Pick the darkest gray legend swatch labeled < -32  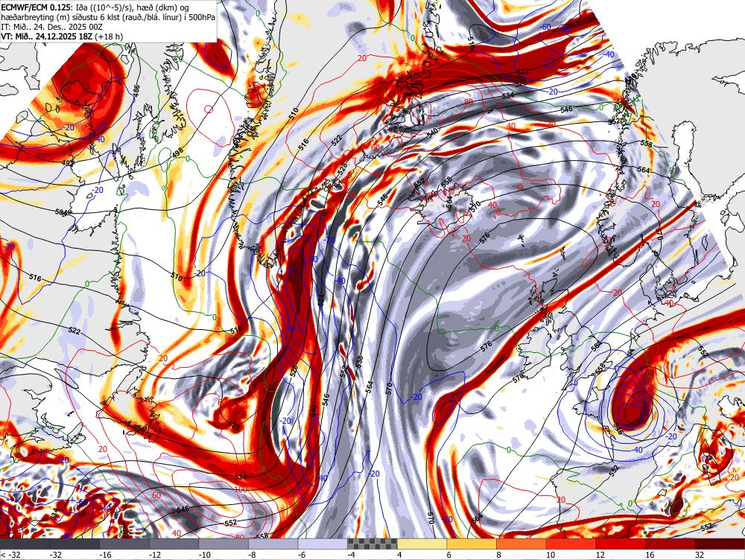pos(25,544)
